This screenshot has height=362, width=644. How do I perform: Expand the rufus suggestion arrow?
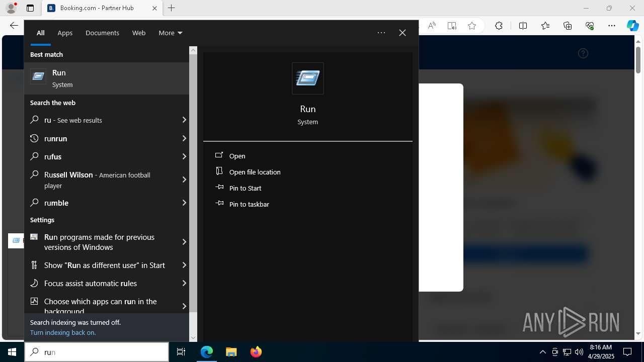[184, 156]
